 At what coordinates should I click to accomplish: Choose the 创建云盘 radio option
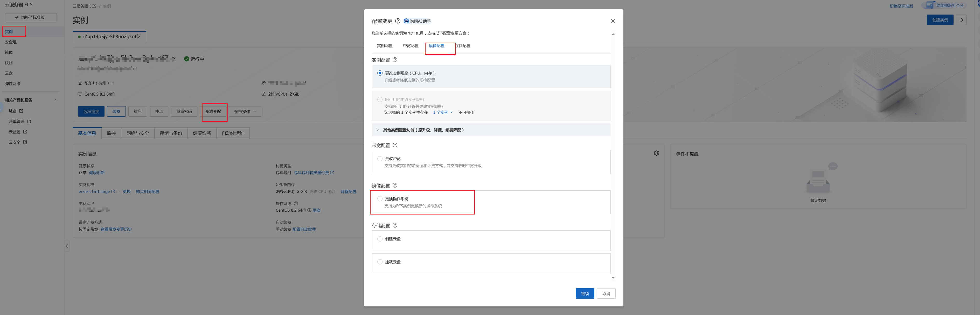click(380, 239)
